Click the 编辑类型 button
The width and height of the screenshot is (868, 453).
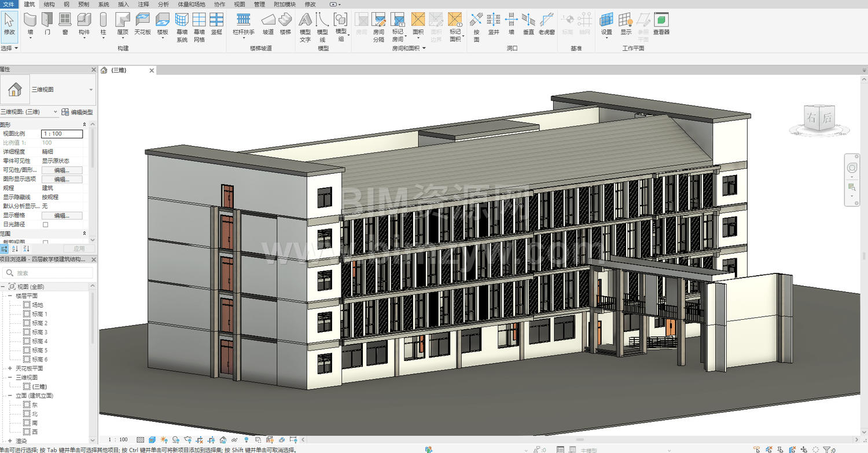(78, 112)
